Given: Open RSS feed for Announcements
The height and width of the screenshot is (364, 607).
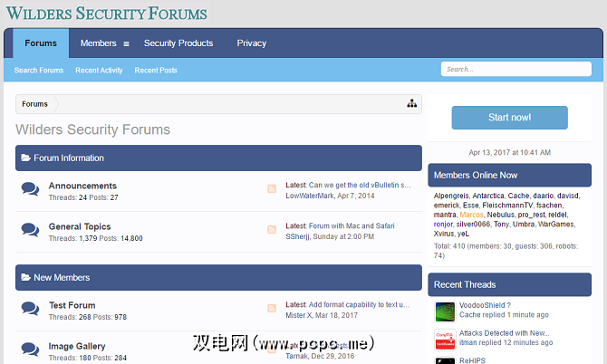Looking at the screenshot, I should 272,188.
